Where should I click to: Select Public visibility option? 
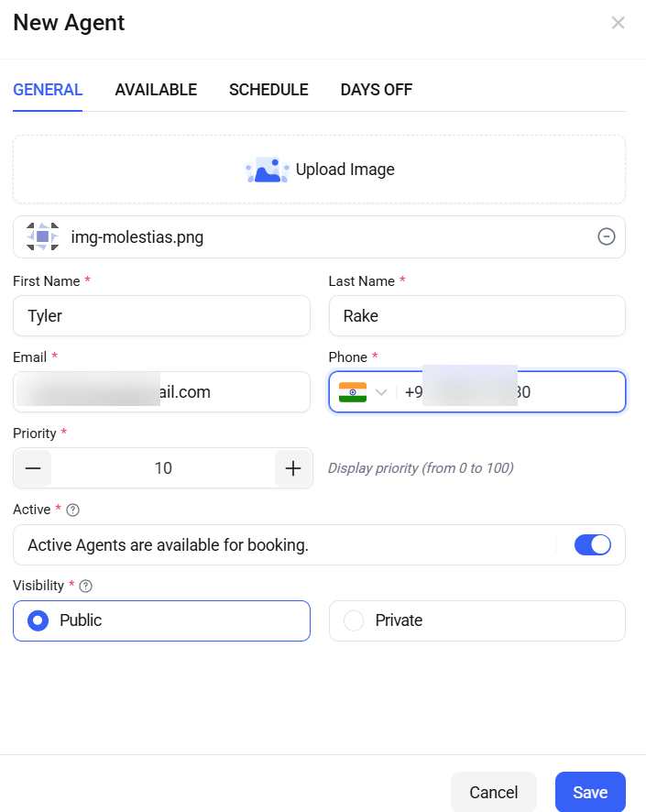tap(38, 620)
